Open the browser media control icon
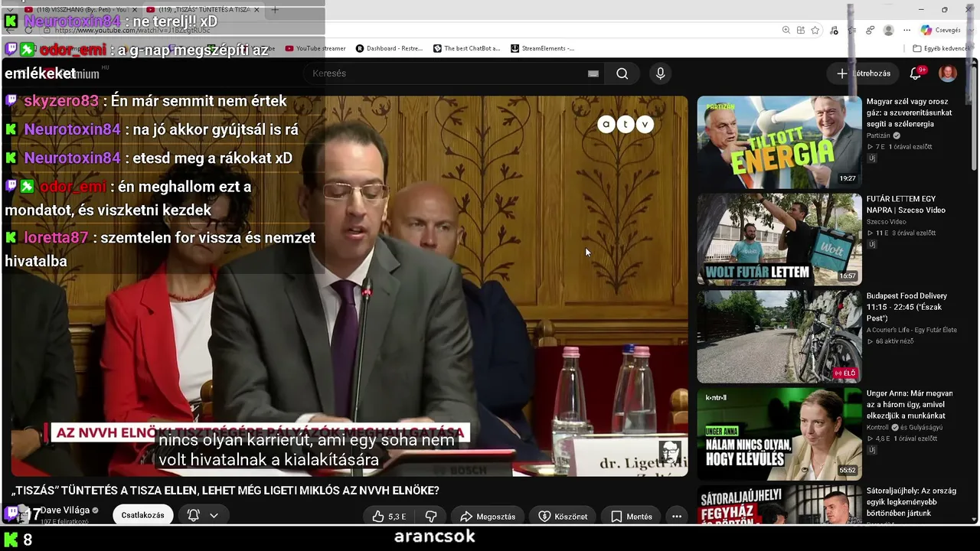This screenshot has width=980, height=551. (x=834, y=30)
